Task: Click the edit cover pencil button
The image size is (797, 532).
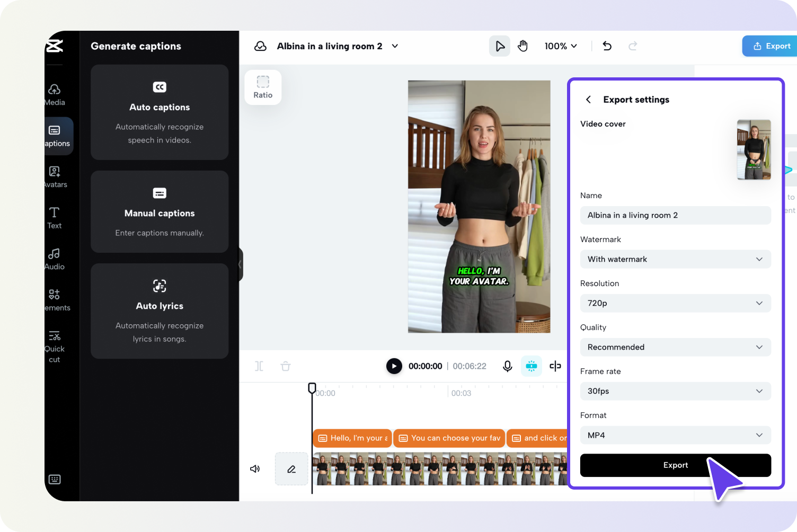Action: [x=291, y=469]
